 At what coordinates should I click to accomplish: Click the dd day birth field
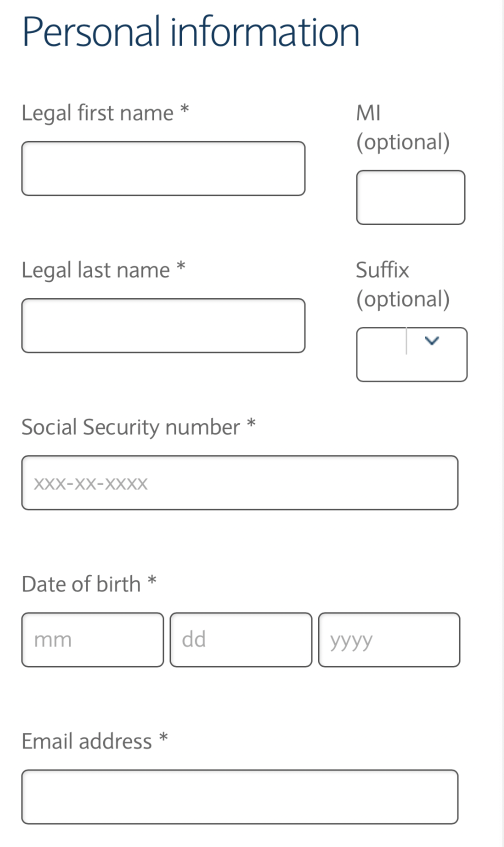241,639
